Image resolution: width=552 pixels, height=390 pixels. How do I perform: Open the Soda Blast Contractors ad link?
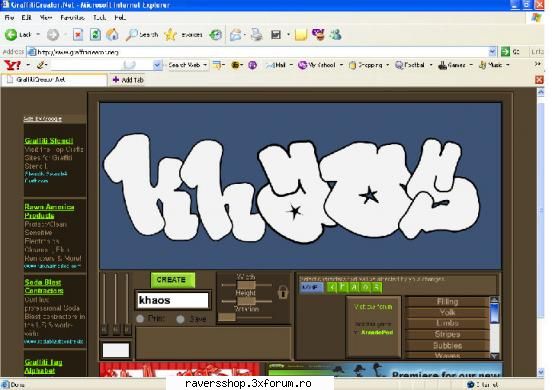(x=44, y=287)
